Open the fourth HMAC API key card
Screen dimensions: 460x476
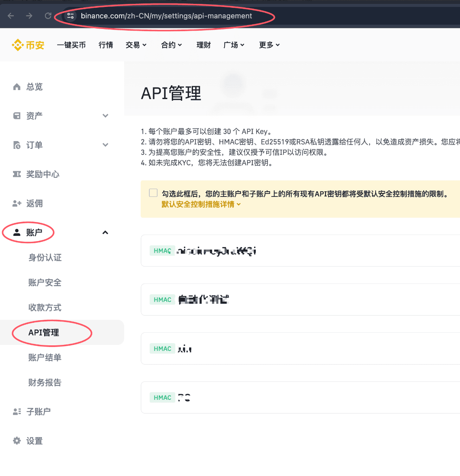pyautogui.click(x=300, y=397)
